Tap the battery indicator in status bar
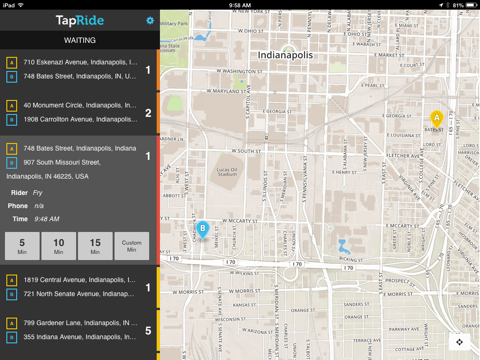This screenshot has width=480, height=360. (x=471, y=5)
